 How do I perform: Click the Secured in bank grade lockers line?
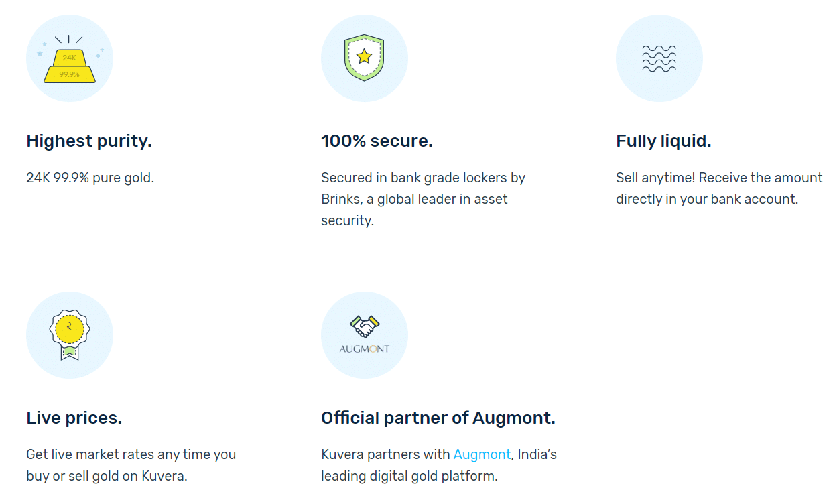pyautogui.click(x=423, y=178)
